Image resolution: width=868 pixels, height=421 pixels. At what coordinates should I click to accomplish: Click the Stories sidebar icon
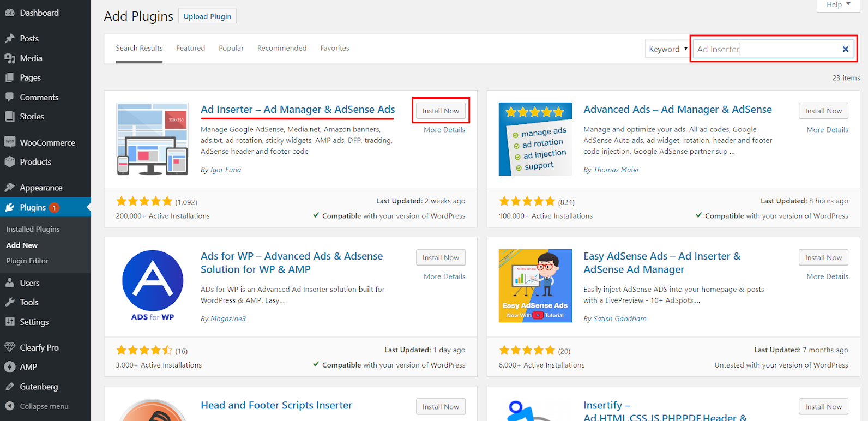(x=10, y=116)
